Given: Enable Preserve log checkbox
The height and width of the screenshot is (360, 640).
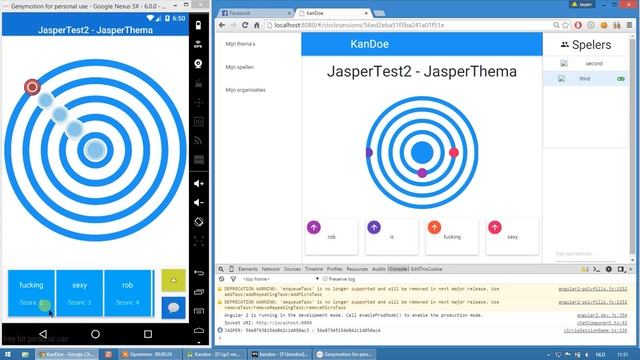Looking at the screenshot, I should click(x=325, y=279).
